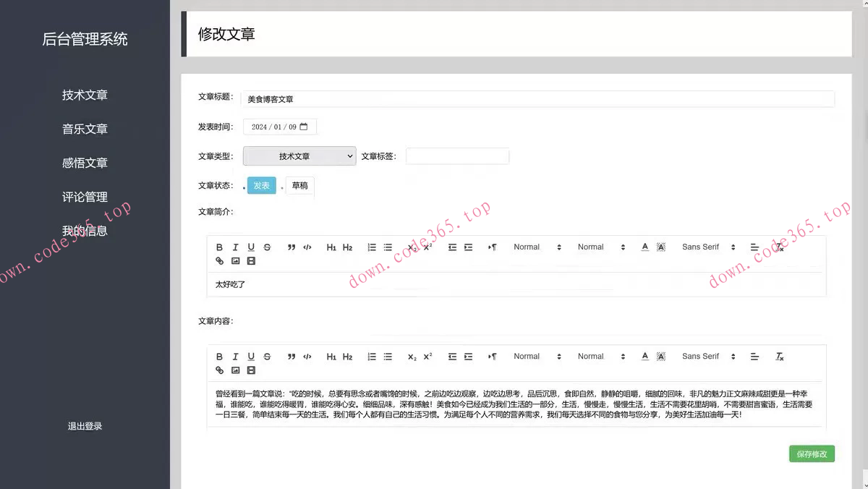The height and width of the screenshot is (489, 868).
Task: Apply H1 heading in the intro editor toolbar
Action: coord(331,247)
